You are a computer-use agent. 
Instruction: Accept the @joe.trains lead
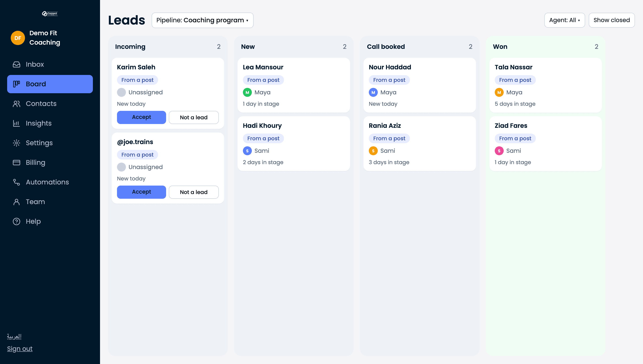141,192
